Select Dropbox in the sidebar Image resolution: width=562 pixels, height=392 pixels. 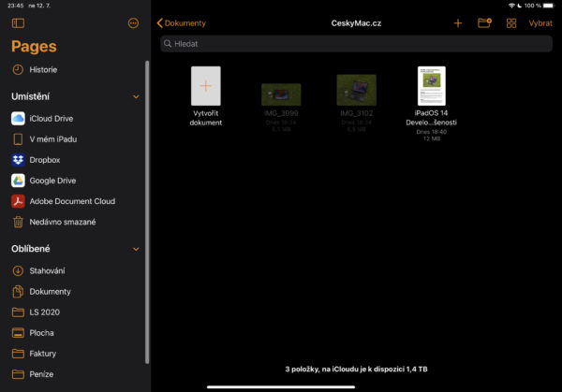[x=45, y=160]
